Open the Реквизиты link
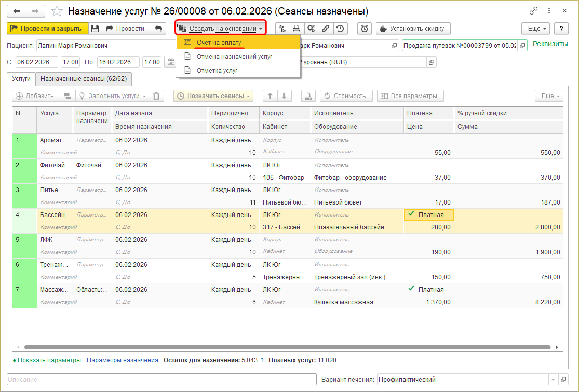 [550, 44]
